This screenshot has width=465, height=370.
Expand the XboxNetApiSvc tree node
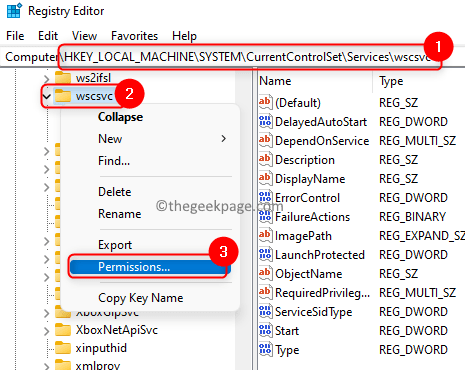coord(47,331)
